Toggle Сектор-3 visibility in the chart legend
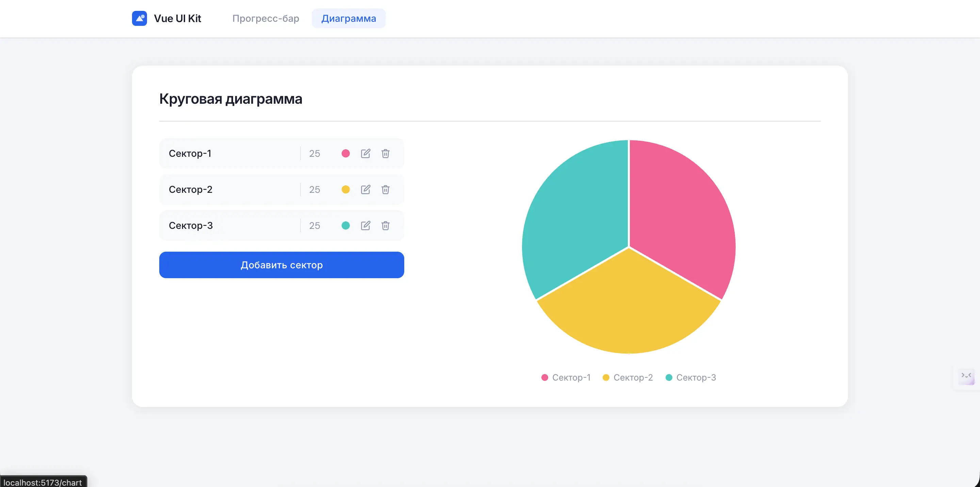 click(690, 377)
